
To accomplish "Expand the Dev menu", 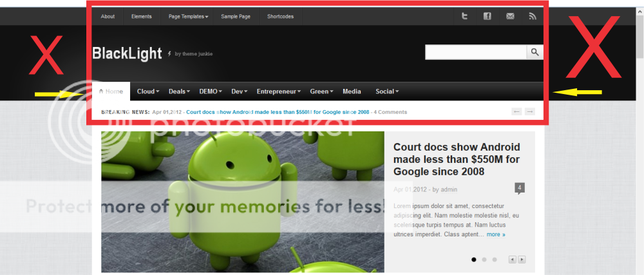I will [x=239, y=91].
